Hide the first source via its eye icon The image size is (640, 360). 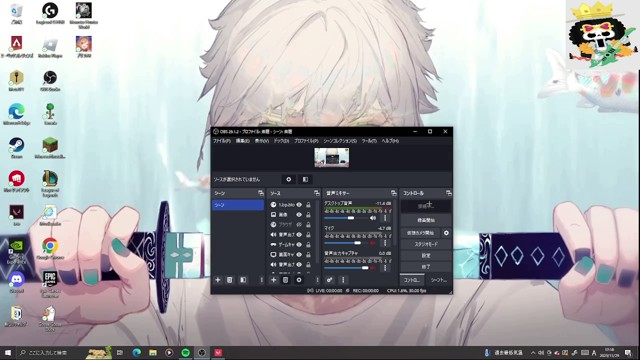coord(299,204)
